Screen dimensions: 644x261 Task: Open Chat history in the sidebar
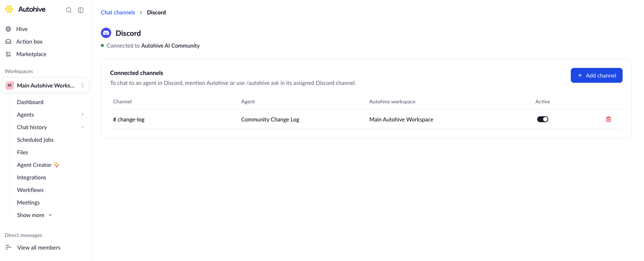32,127
